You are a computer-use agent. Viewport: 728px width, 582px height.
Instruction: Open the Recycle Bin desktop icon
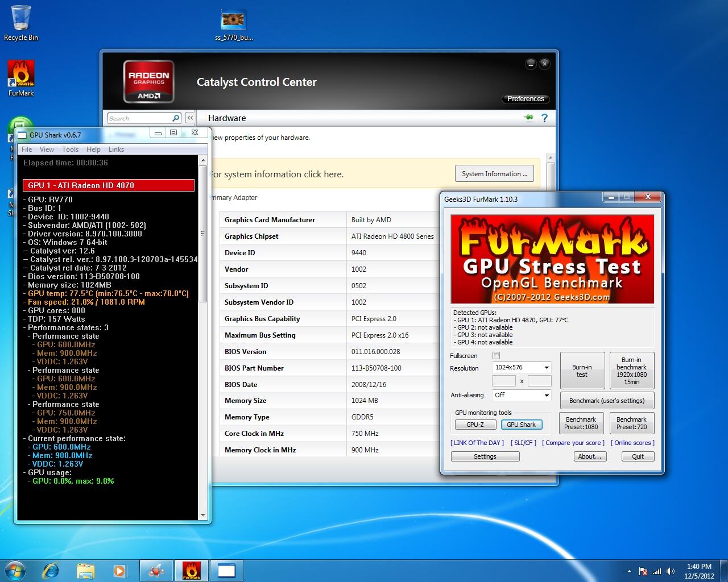(20, 23)
